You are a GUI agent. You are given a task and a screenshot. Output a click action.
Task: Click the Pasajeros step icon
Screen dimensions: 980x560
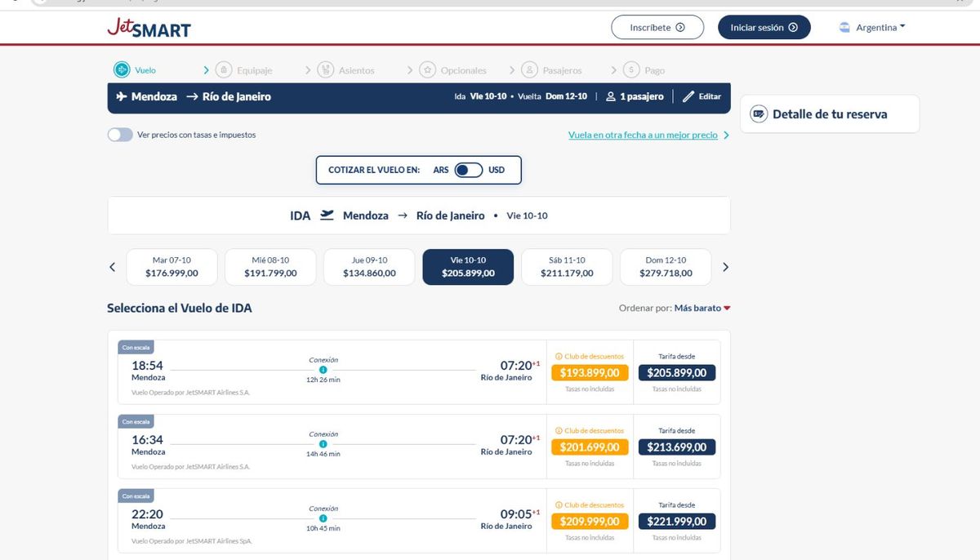(x=529, y=69)
